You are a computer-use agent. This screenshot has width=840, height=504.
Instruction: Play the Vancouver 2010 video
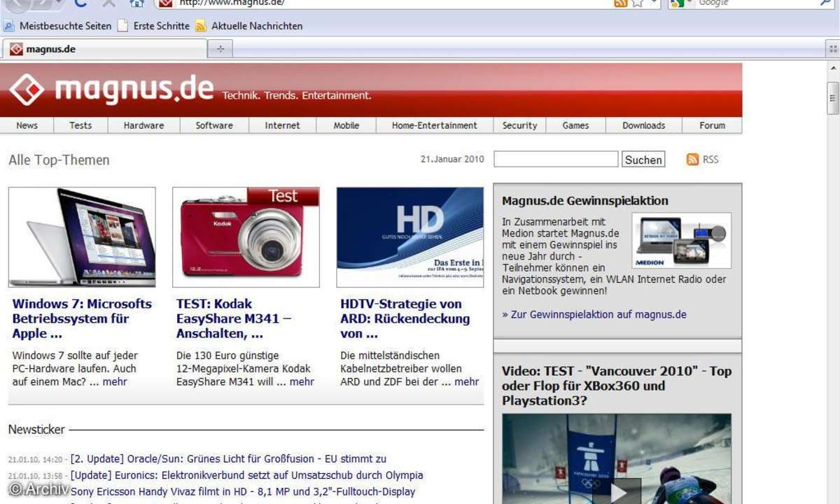[617, 493]
